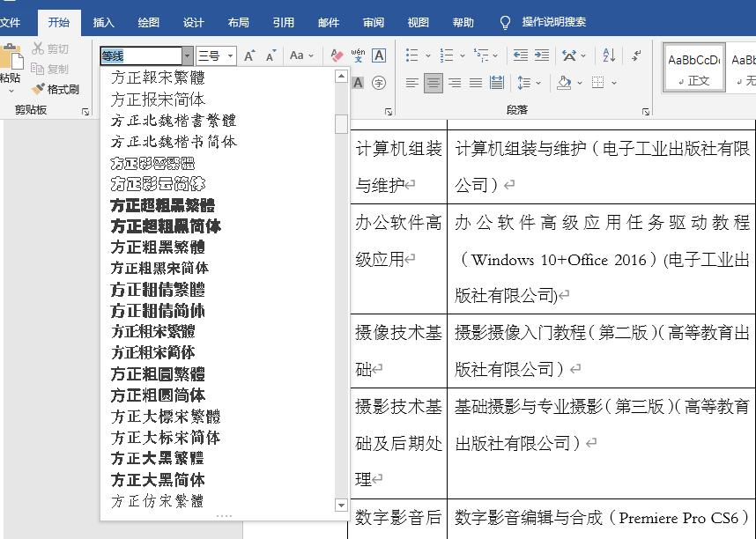Click the Enclose Characters icon
Image resolution: width=756 pixels, height=539 pixels.
(377, 81)
